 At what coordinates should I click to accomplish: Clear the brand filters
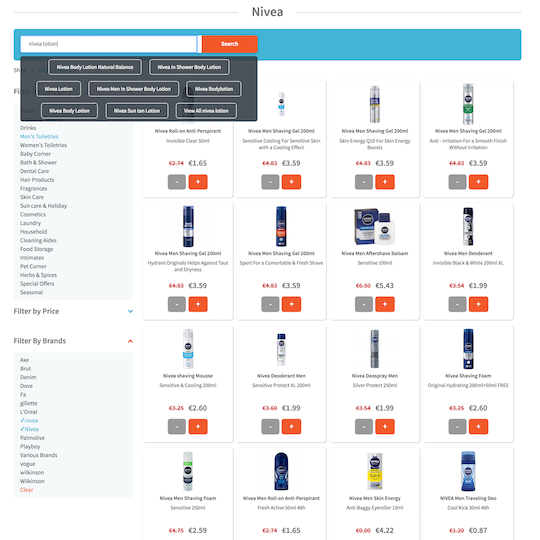pyautogui.click(x=27, y=490)
